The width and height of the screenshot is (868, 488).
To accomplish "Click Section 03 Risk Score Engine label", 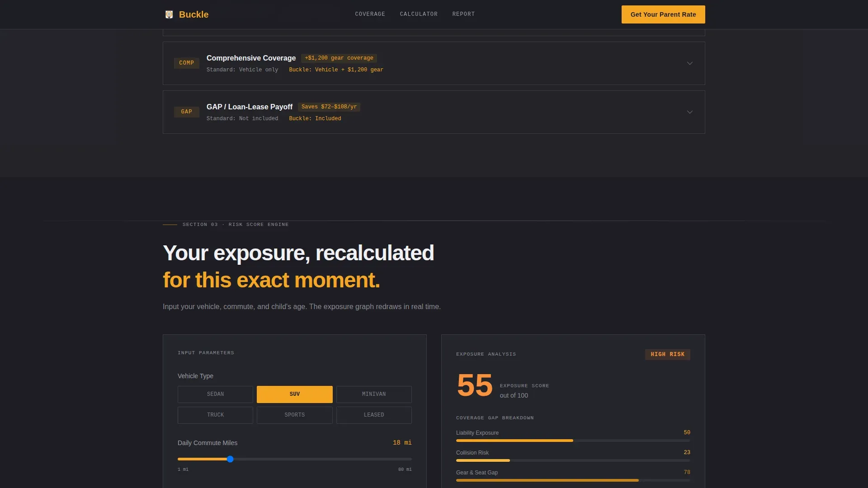I will click(236, 225).
